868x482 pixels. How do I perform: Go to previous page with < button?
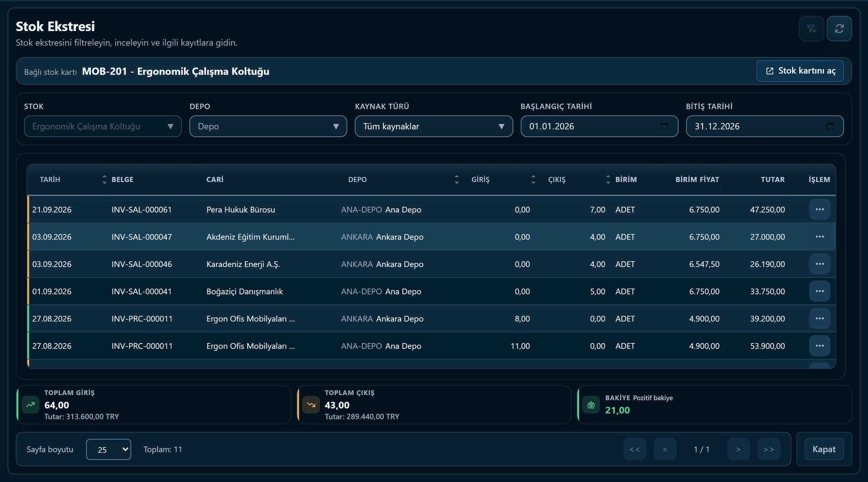(665, 450)
